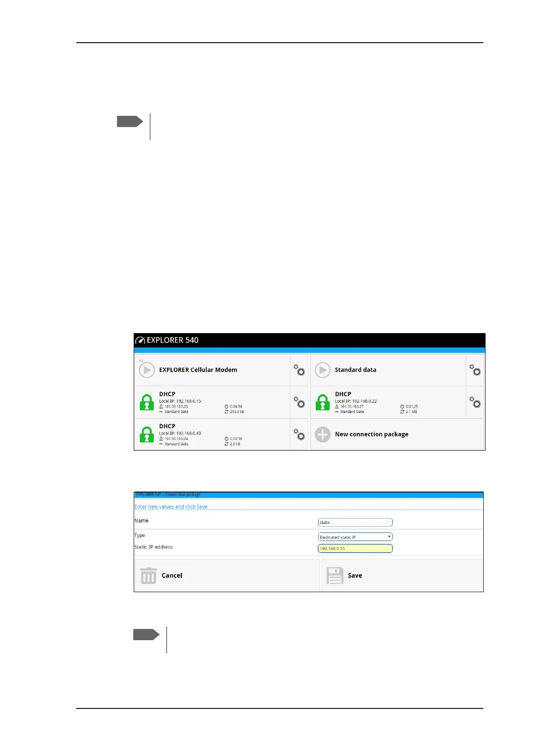Viewport: 534px width, 756px height.
Task: Click the EXPLORER Cellular Modem label
Action: click(198, 370)
